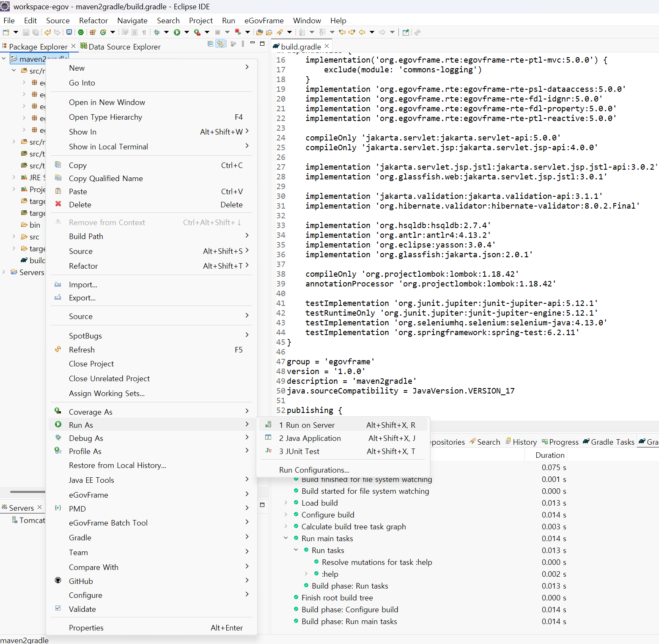This screenshot has height=644, width=659.
Task: Toggle show whitespace characters pilcrow icon
Action: coord(144,32)
